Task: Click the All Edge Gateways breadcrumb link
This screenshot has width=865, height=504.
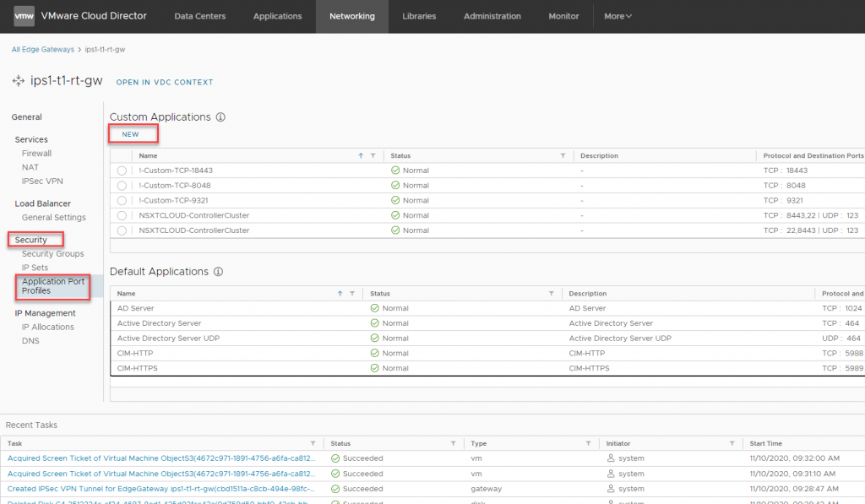Action: tap(43, 50)
